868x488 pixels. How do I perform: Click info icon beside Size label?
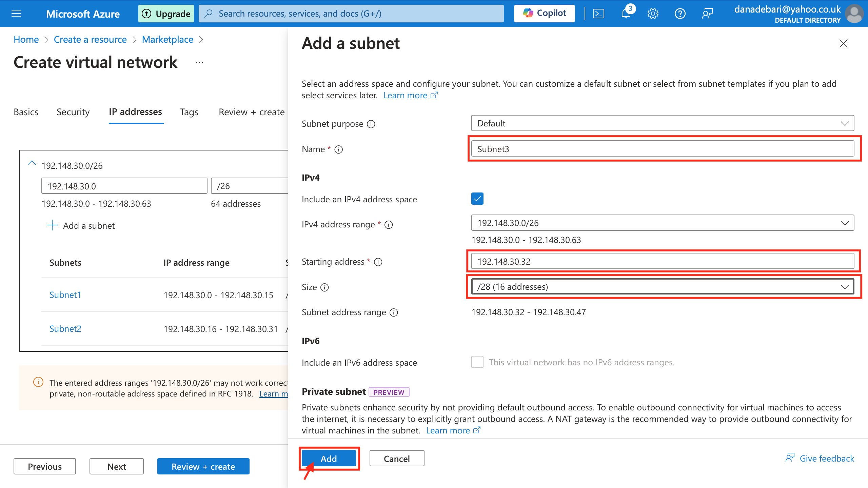click(324, 287)
